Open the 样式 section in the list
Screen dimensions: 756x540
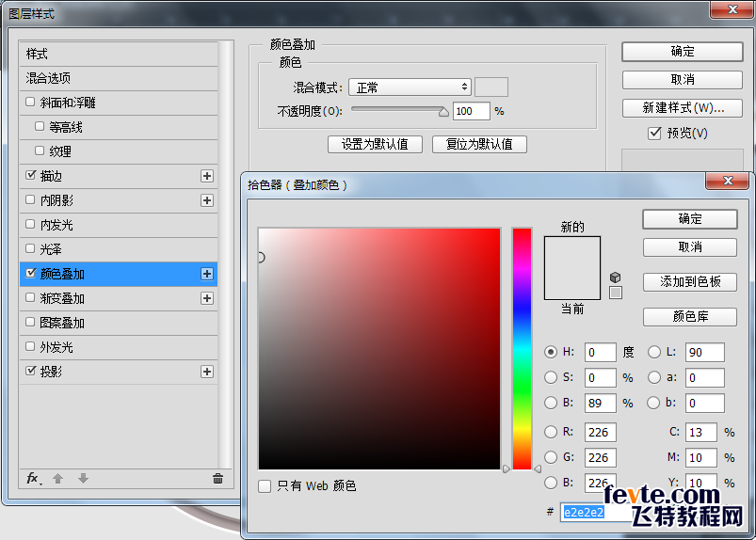tap(119, 54)
